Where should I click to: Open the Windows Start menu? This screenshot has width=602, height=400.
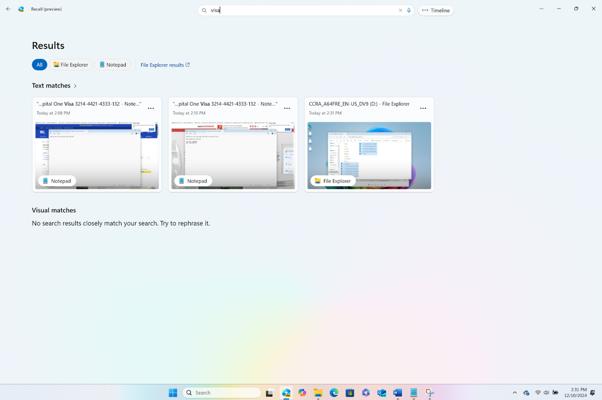pos(173,393)
